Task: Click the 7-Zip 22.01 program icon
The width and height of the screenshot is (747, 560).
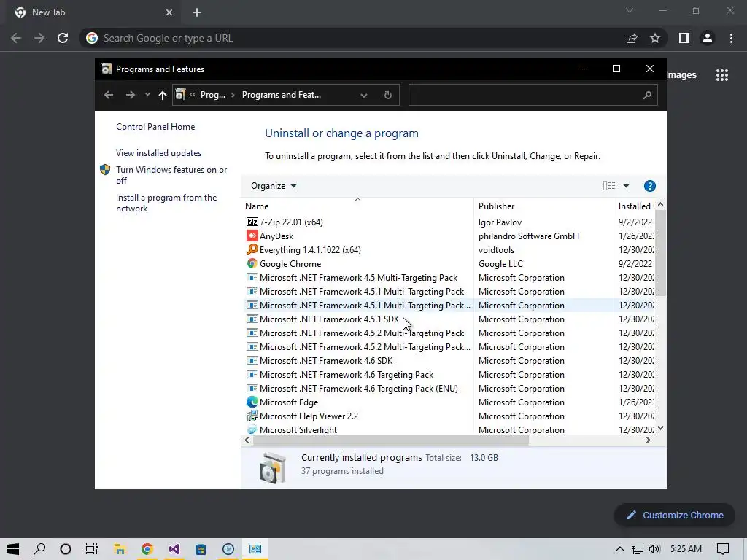Action: pos(252,222)
